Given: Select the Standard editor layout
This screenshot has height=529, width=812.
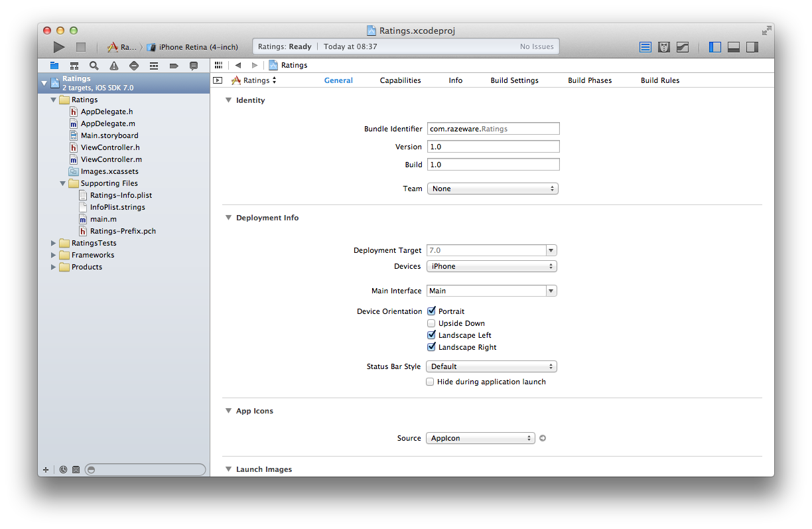Looking at the screenshot, I should 645,47.
